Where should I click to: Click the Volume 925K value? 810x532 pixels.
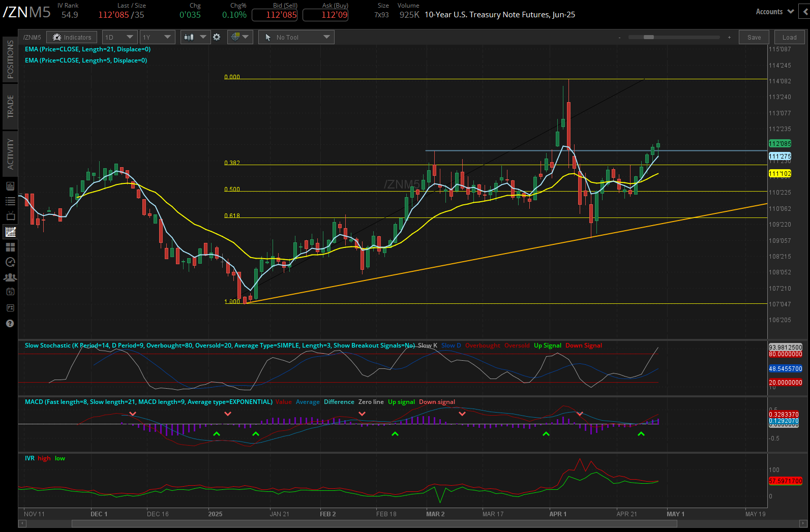(x=409, y=15)
